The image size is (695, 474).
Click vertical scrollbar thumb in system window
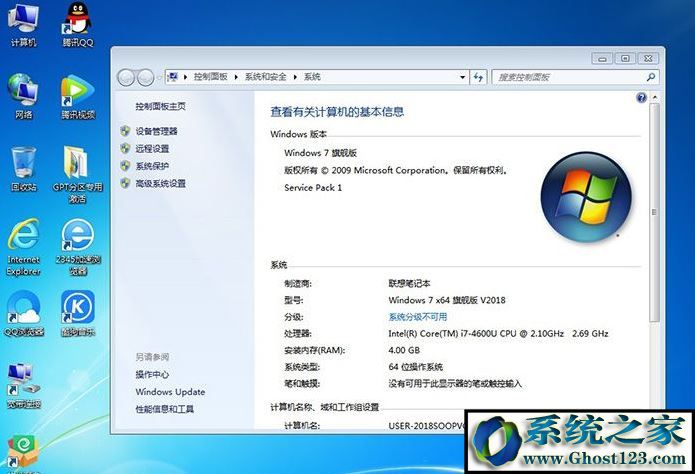click(x=654, y=212)
